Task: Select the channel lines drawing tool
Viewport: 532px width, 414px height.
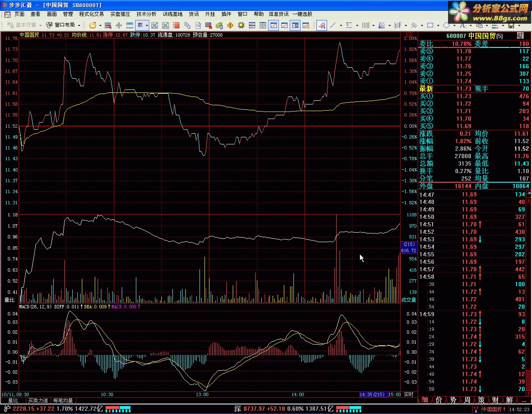Action: [x=397, y=25]
